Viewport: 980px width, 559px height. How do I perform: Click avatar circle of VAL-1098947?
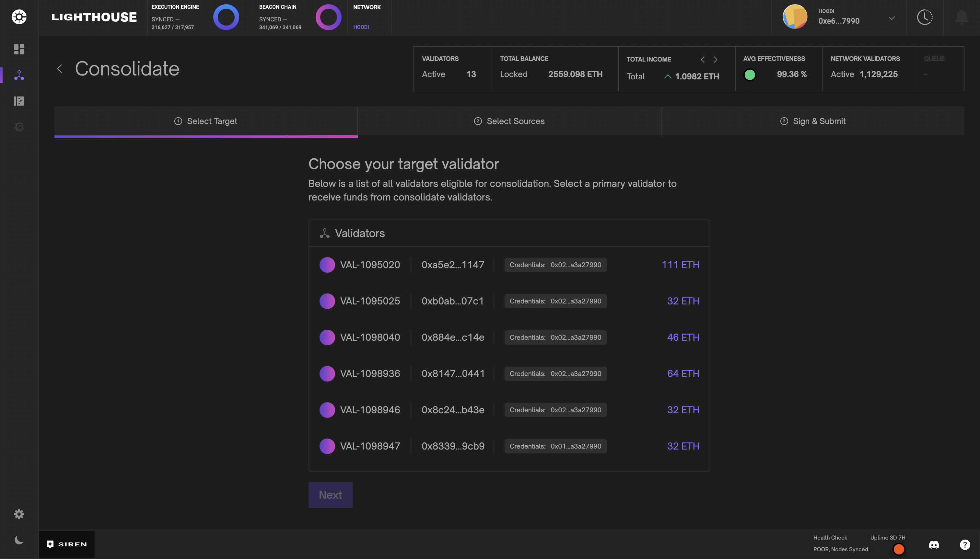(327, 446)
